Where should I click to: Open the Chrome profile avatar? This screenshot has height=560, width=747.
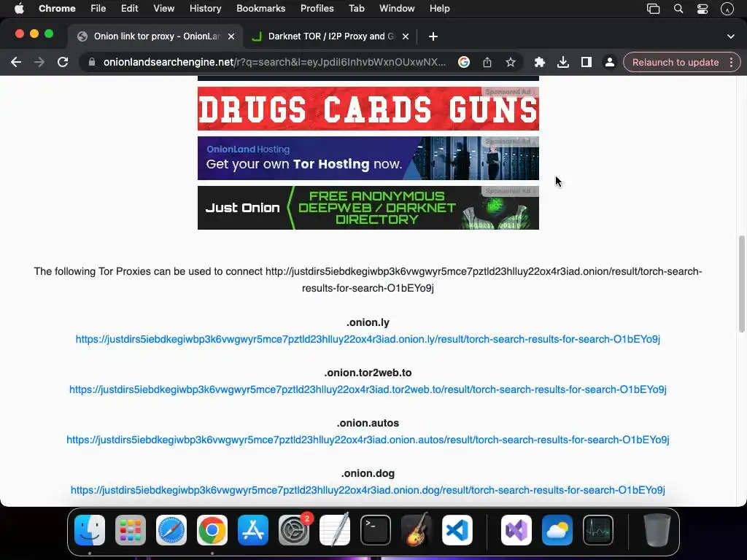click(x=609, y=63)
